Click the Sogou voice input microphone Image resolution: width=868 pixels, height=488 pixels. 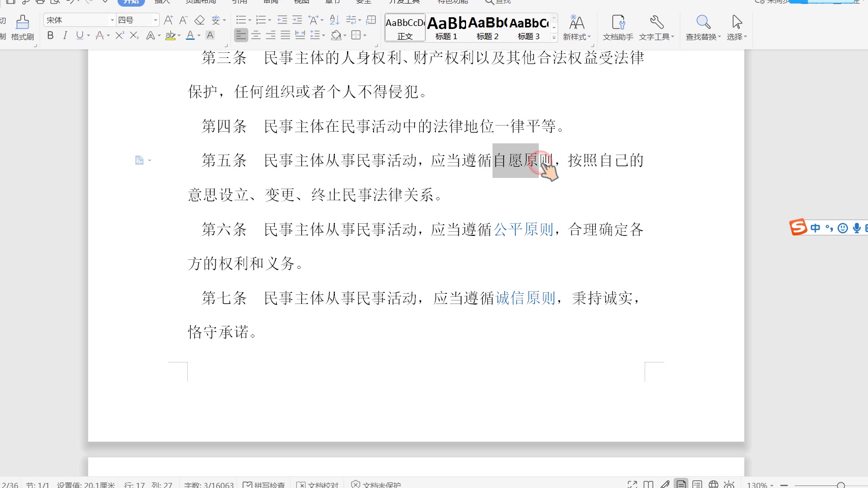tap(857, 228)
